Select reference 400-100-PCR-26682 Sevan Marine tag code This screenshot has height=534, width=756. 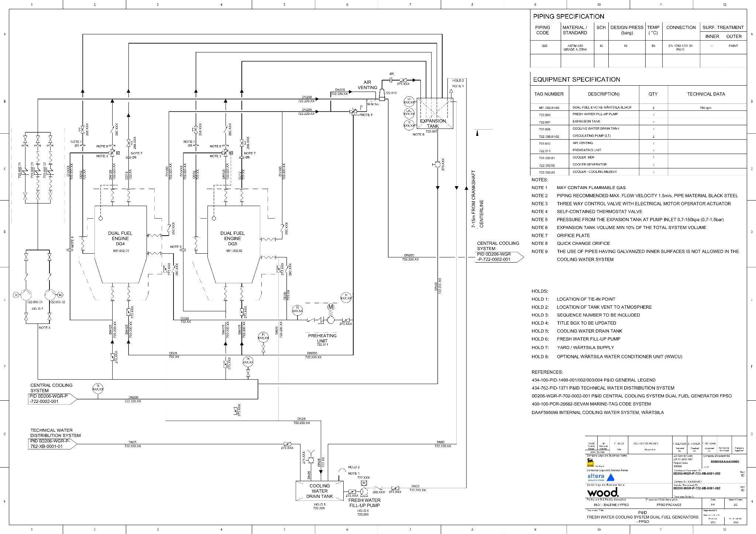(591, 404)
